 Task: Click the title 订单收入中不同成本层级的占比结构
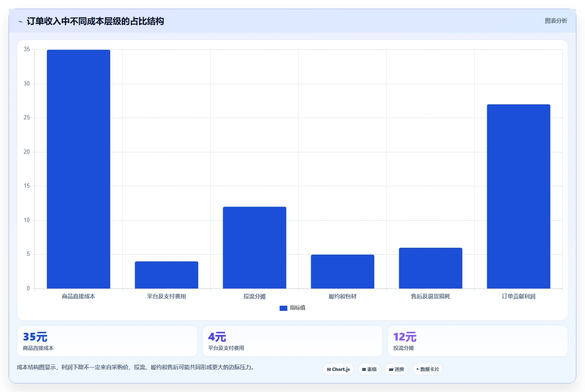(95, 21)
